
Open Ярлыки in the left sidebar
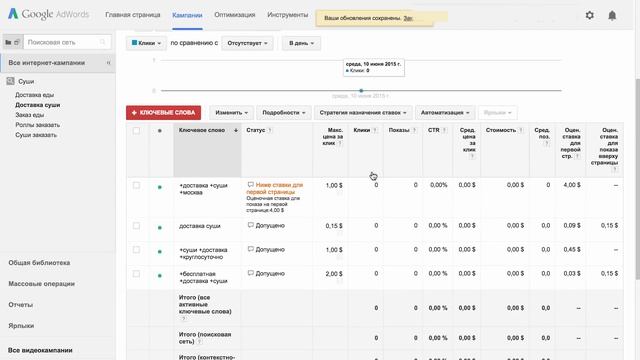click(21, 326)
